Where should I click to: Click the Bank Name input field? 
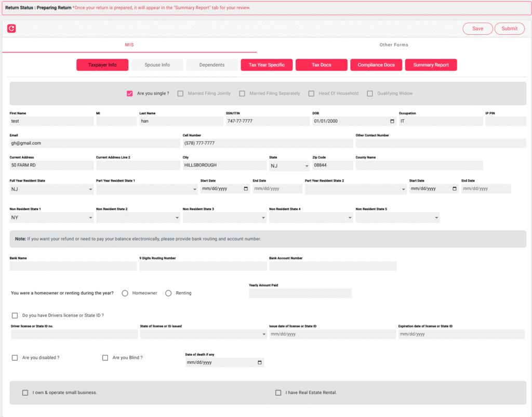pos(73,266)
